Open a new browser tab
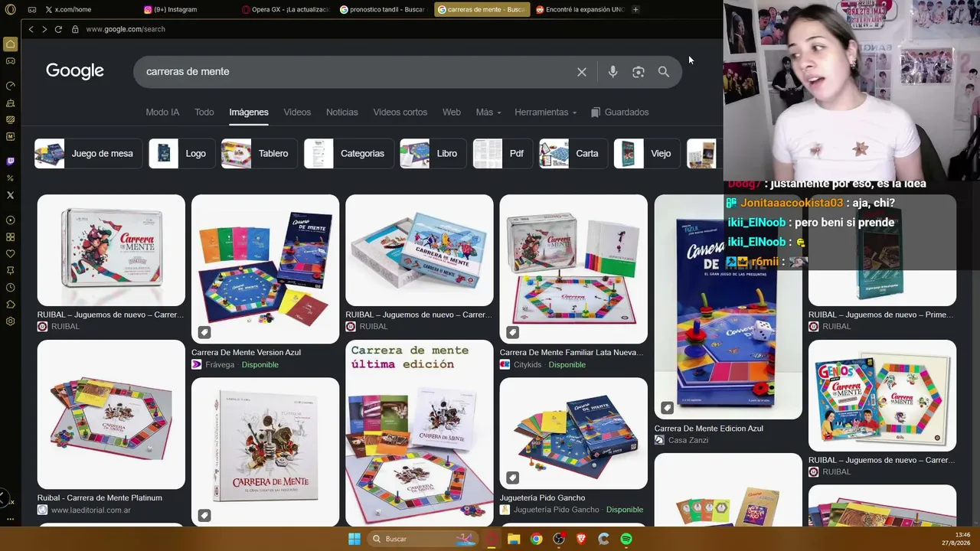This screenshot has width=980, height=551. pyautogui.click(x=635, y=9)
